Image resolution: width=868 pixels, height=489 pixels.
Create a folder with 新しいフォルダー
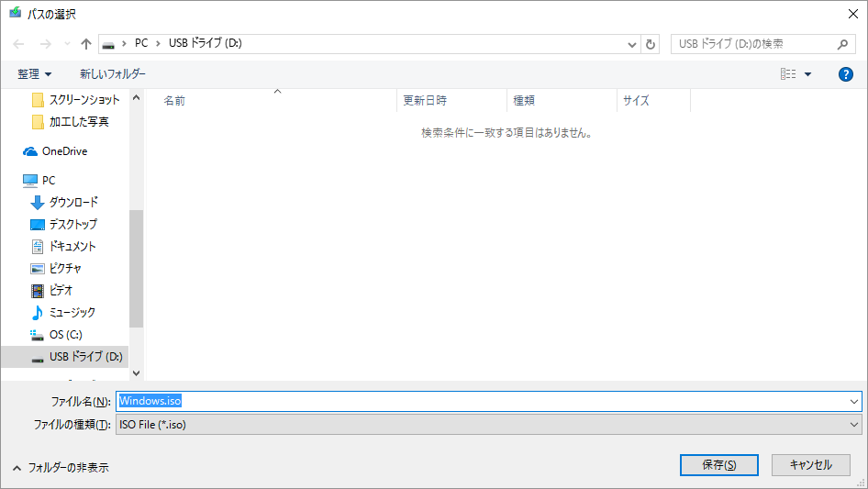tap(112, 73)
